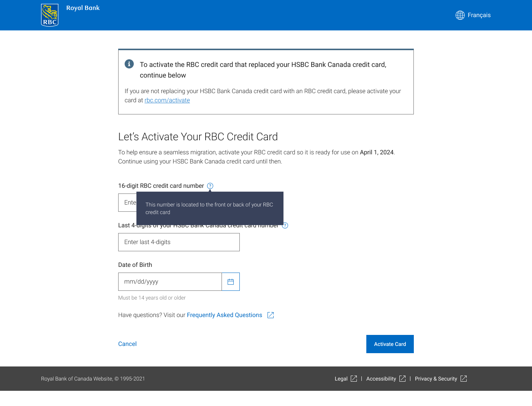This screenshot has height=406, width=532.
Task: Click the Cancel link
Action: tap(127, 344)
